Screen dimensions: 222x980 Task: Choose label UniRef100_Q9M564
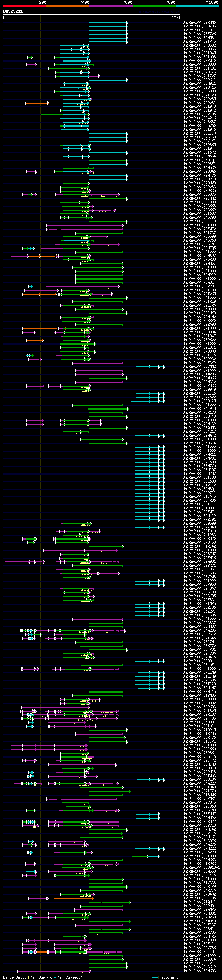click(199, 156)
